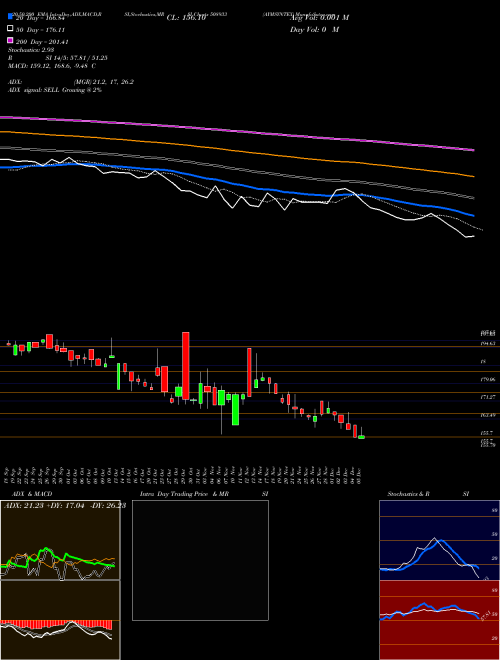This screenshot has width=500, height=660.
Task: Open the ADX indicator chart panel
Action: click(x=60, y=540)
